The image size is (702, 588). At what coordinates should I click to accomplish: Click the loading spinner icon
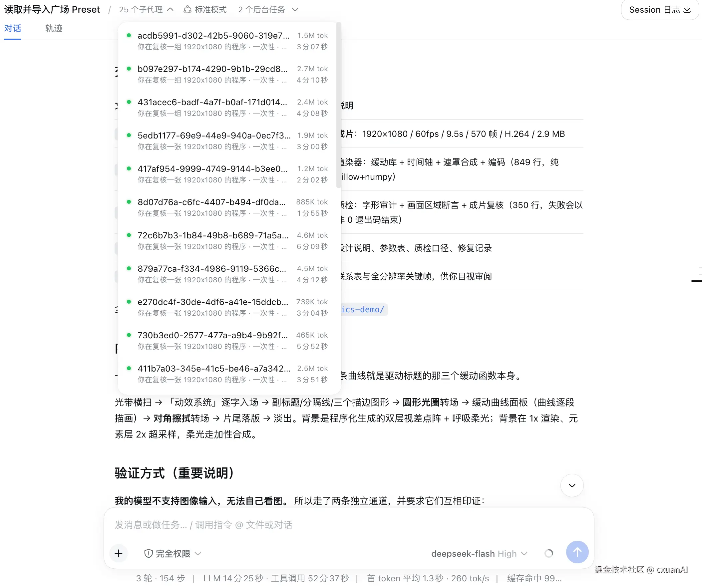(548, 554)
